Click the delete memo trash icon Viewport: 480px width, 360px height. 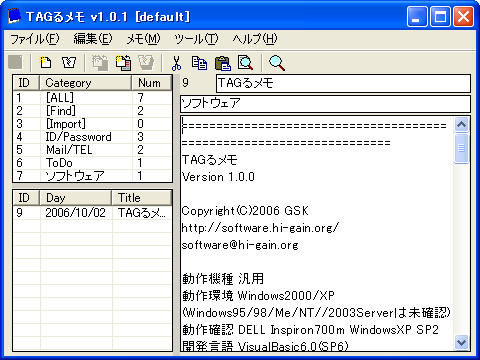69,62
